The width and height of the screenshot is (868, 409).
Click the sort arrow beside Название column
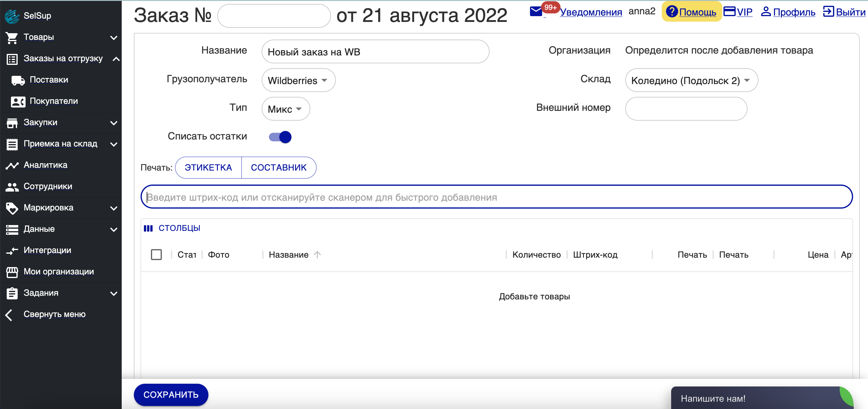[x=317, y=255]
